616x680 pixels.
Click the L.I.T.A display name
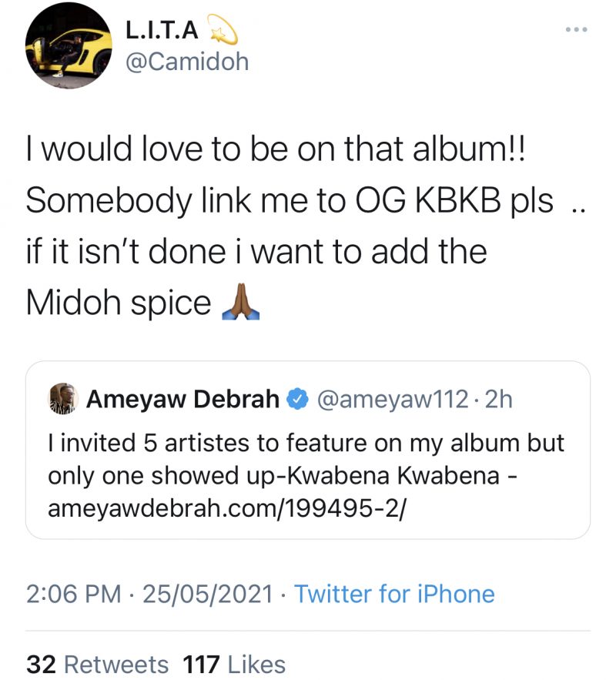click(162, 30)
